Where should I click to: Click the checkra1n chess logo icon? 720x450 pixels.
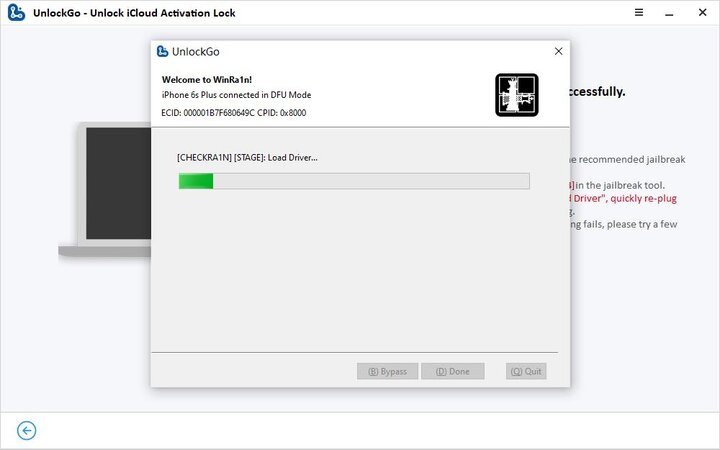517,95
